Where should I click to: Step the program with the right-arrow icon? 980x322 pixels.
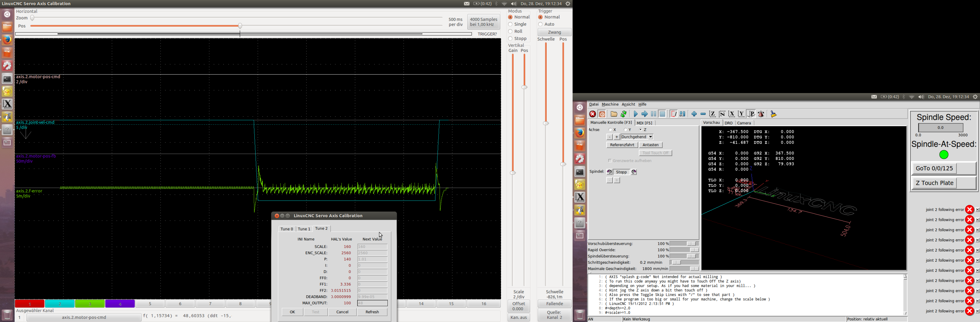tap(644, 114)
